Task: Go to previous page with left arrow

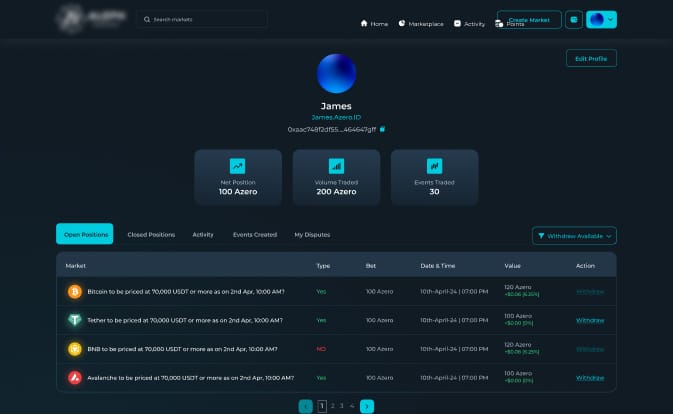Action: pyautogui.click(x=305, y=406)
